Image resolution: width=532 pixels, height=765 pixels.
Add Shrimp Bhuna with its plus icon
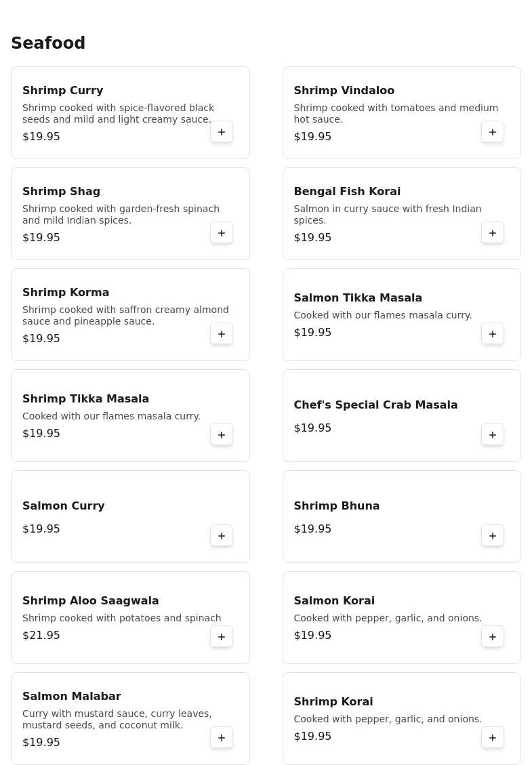pos(493,536)
